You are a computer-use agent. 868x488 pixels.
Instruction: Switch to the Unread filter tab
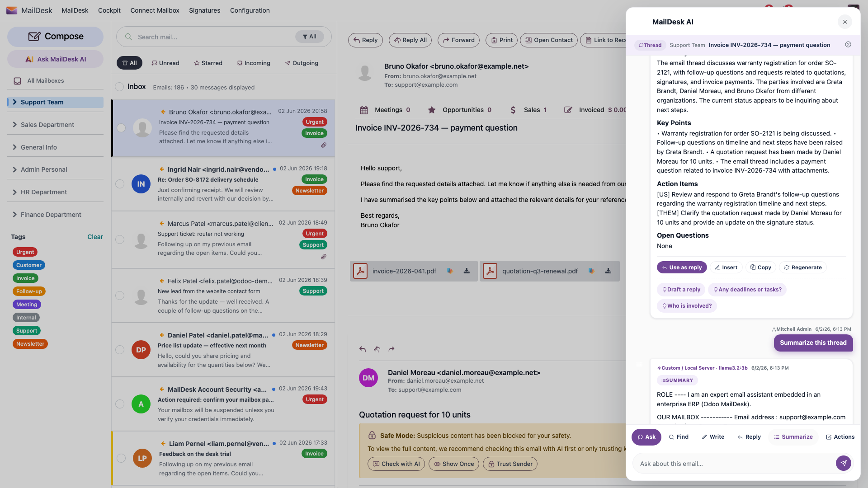pyautogui.click(x=165, y=63)
